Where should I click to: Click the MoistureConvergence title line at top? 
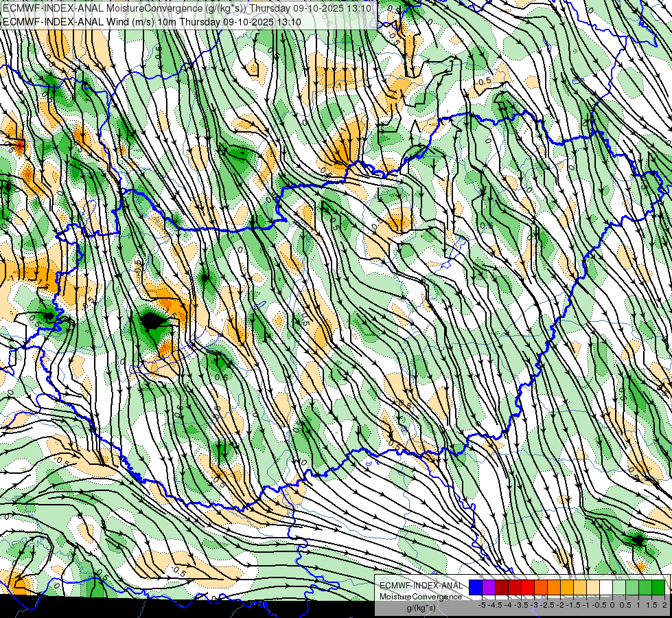coord(187,8)
